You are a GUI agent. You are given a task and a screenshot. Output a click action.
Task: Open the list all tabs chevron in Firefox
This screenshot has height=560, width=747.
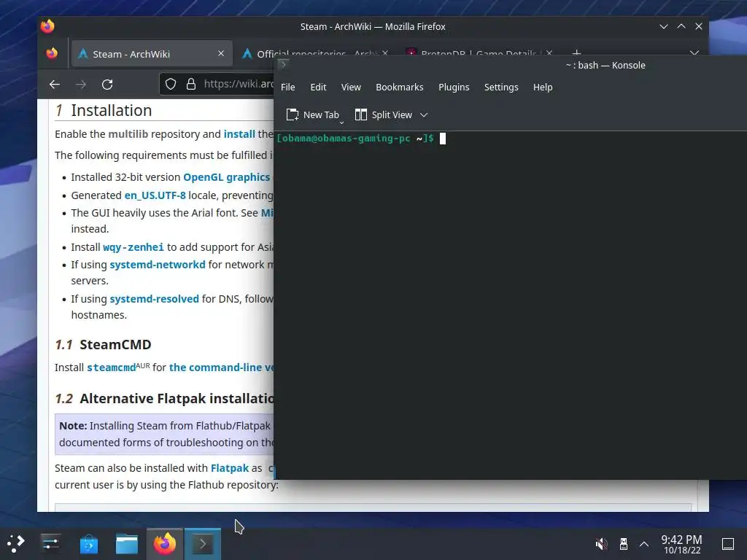point(694,53)
